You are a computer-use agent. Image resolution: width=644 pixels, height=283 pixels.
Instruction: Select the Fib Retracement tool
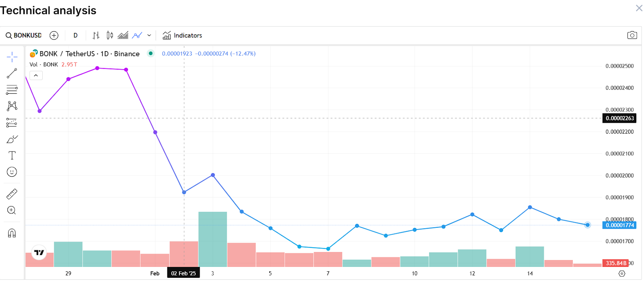(x=12, y=89)
